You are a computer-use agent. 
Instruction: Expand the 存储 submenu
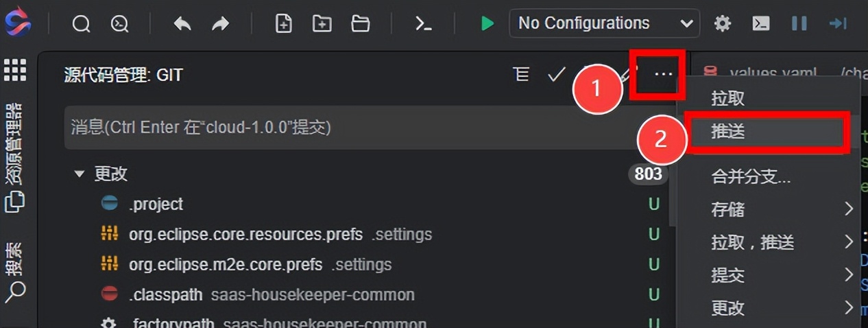click(x=782, y=209)
